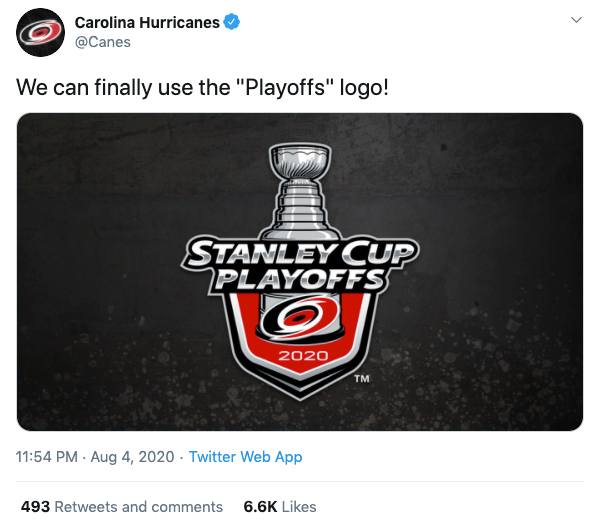Open the Carolina Hurricanes display name link
This screenshot has height=530, width=600.
click(x=147, y=22)
